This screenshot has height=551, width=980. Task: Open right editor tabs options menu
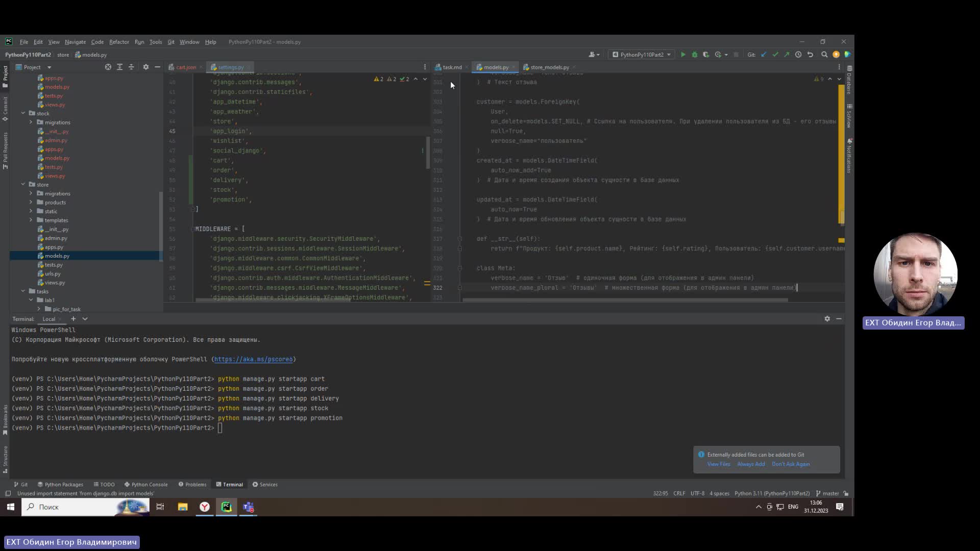[839, 67]
